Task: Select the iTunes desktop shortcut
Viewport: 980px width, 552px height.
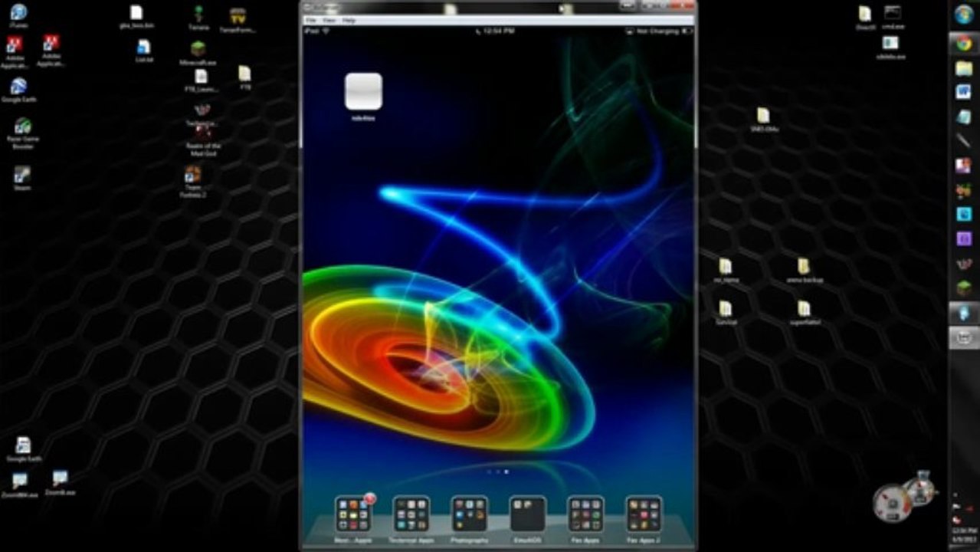Action: 18,16
